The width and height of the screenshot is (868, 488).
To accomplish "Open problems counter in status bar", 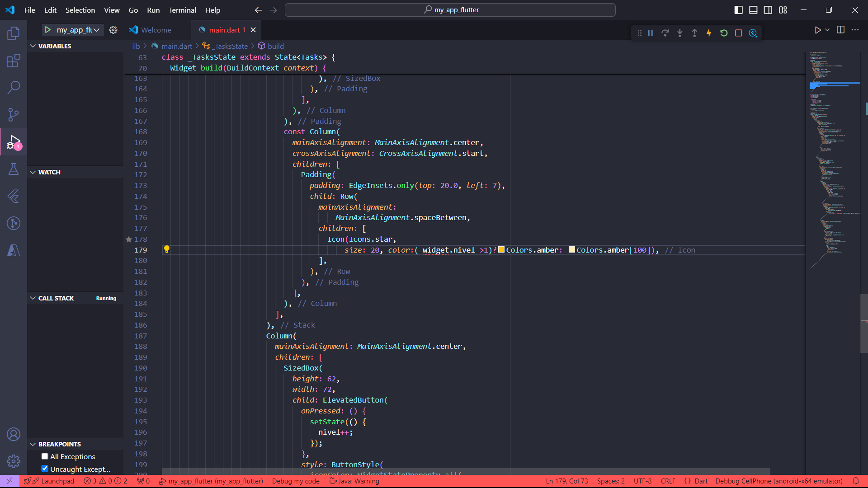I will point(105,481).
